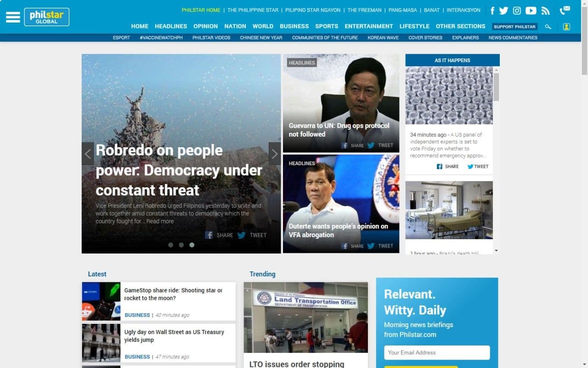Open PHILSTAR VIDEOS subnav link
The image size is (588, 368).
pyautogui.click(x=211, y=38)
